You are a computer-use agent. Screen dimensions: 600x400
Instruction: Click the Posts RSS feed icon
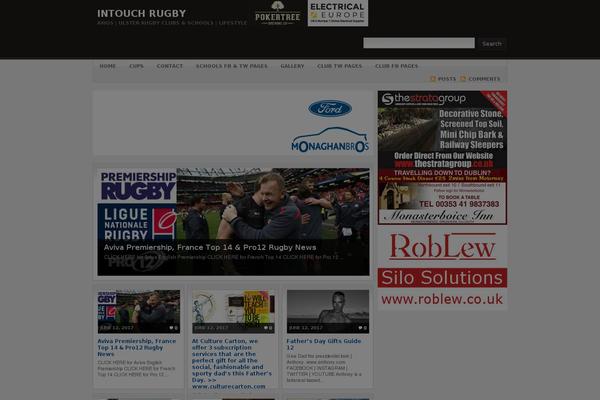point(433,78)
